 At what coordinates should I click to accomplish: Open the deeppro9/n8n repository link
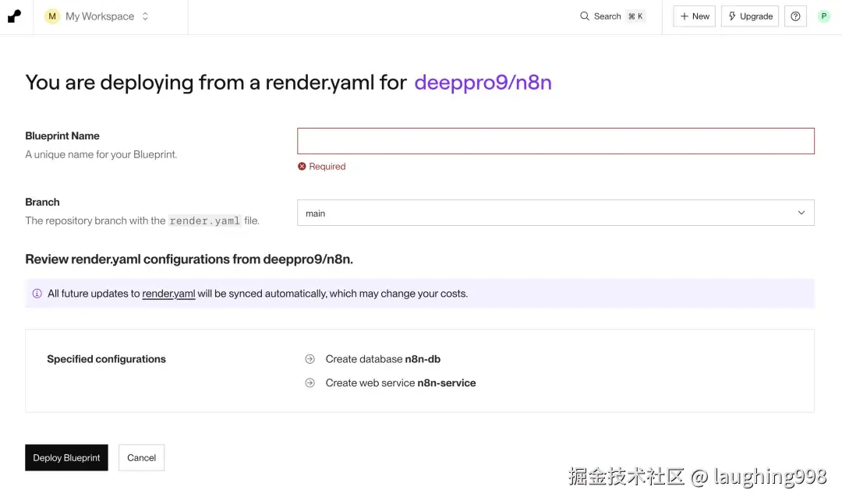(483, 83)
